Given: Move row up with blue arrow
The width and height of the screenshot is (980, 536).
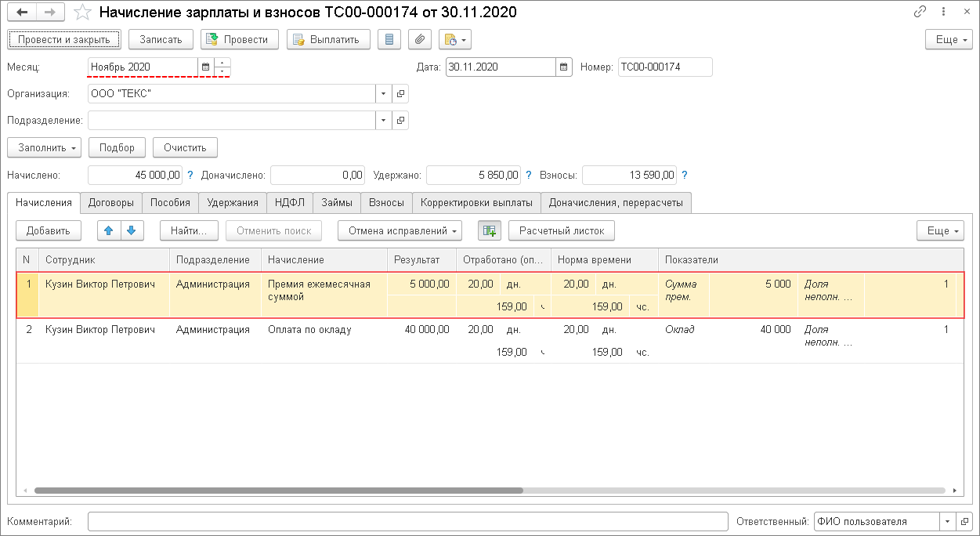Looking at the screenshot, I should coord(108,230).
